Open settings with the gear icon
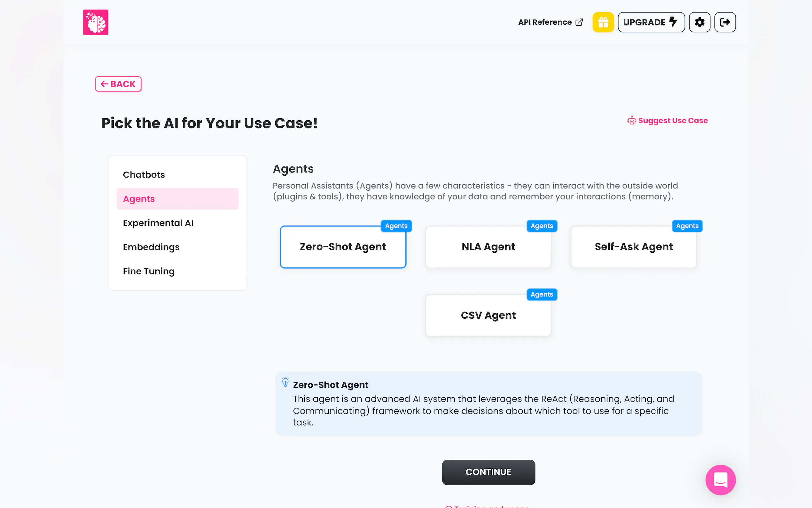Image resolution: width=812 pixels, height=508 pixels. tap(699, 22)
